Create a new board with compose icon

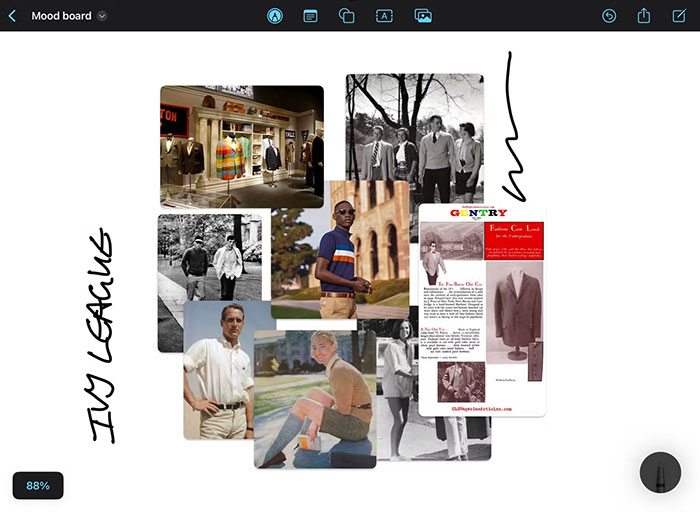pos(680,16)
